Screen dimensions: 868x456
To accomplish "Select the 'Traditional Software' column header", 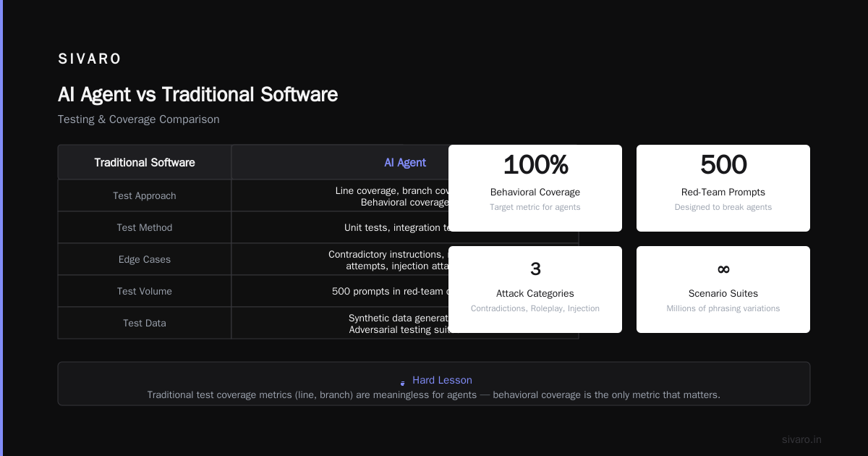I will click(145, 162).
